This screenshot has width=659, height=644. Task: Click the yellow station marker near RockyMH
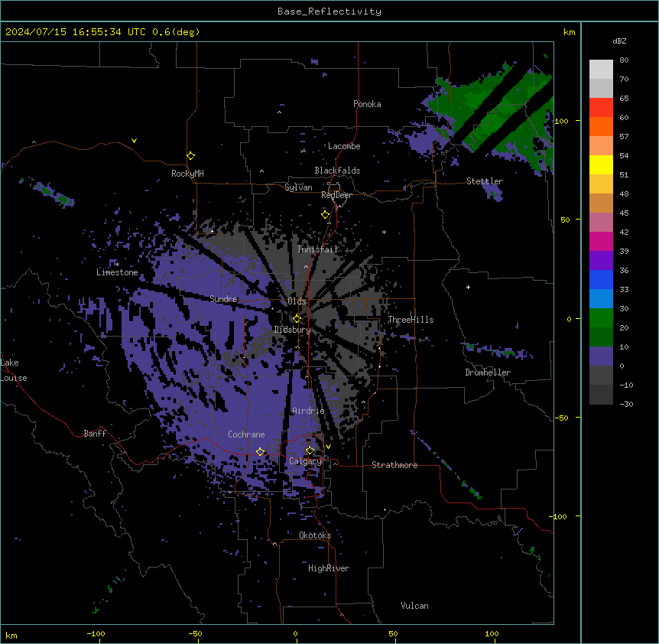190,156
